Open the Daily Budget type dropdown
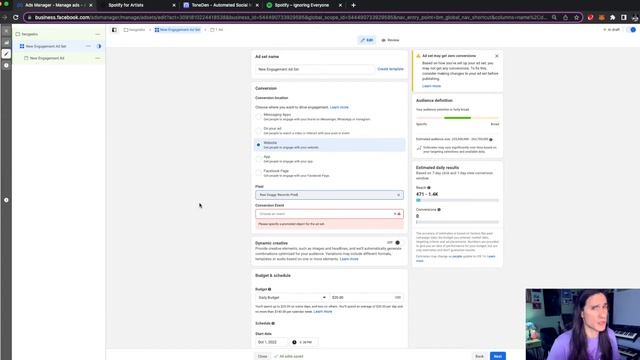The height and width of the screenshot is (360, 640). coord(292,298)
